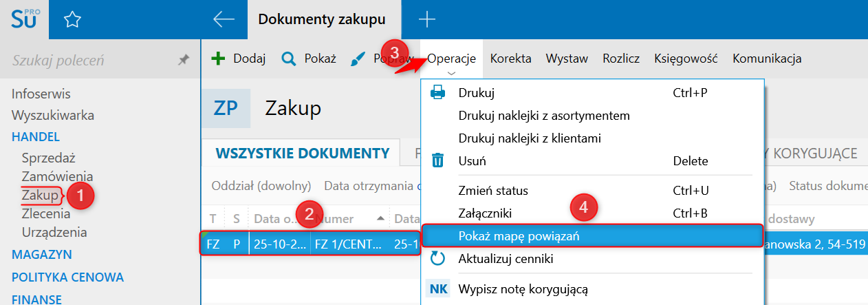Click the Szukaj poleceń search field
This screenshot has height=305, width=868.
(x=89, y=61)
